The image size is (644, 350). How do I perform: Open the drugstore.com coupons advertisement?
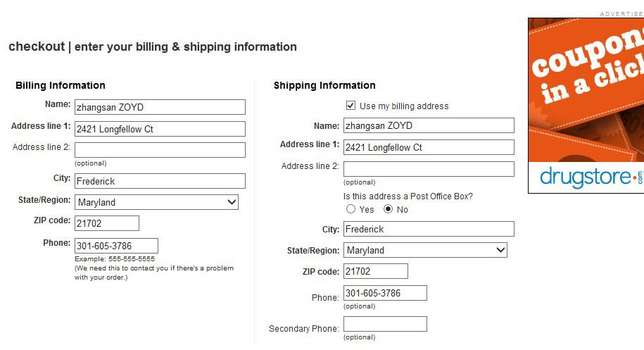586,85
